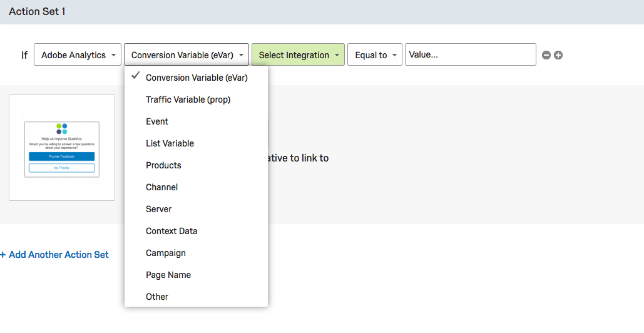Select the Server option
The image size is (644, 333).
pyautogui.click(x=197, y=209)
